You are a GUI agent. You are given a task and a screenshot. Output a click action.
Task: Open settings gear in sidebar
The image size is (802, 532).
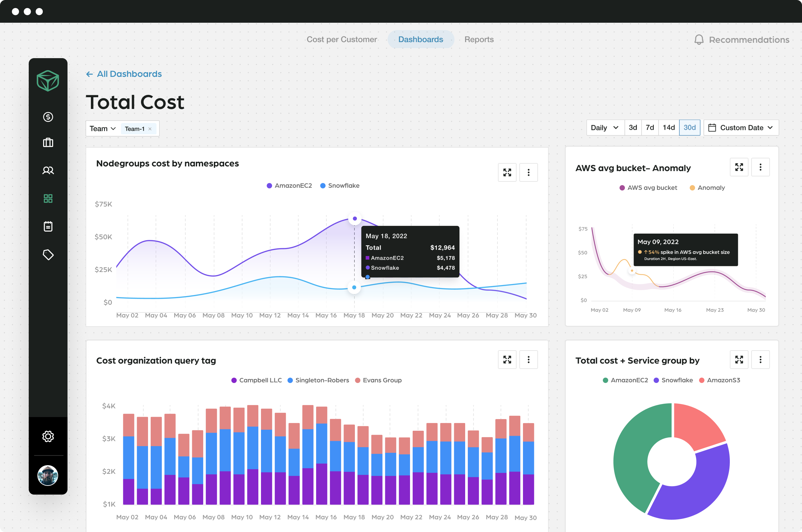click(48, 436)
